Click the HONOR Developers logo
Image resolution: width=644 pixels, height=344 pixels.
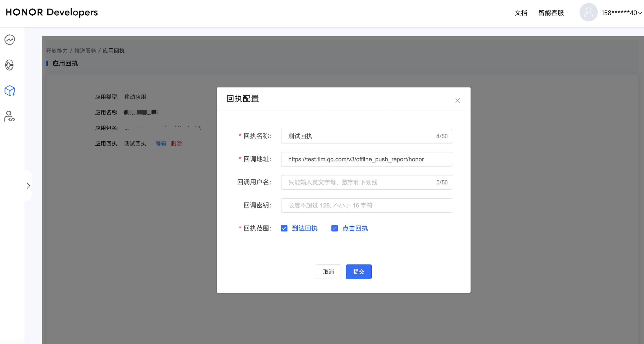pos(52,12)
